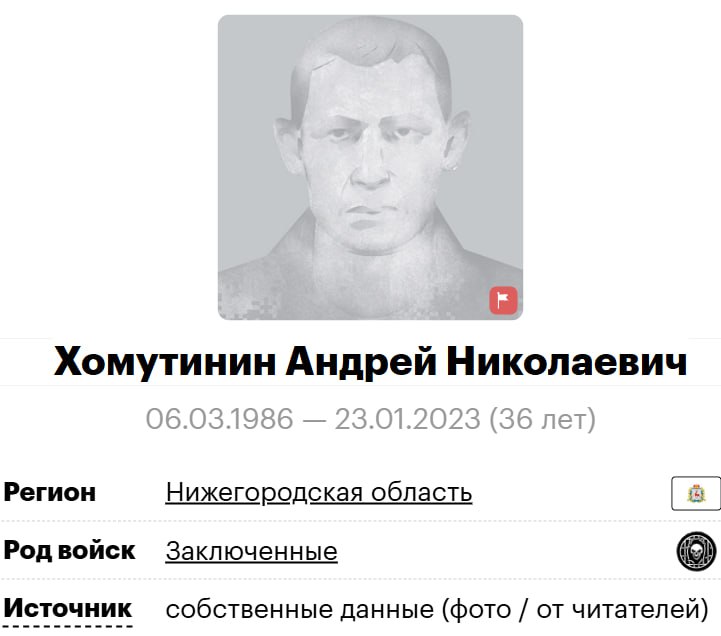Click the skull emblem beside Заключенные
The height and width of the screenshot is (636, 721).
697,551
